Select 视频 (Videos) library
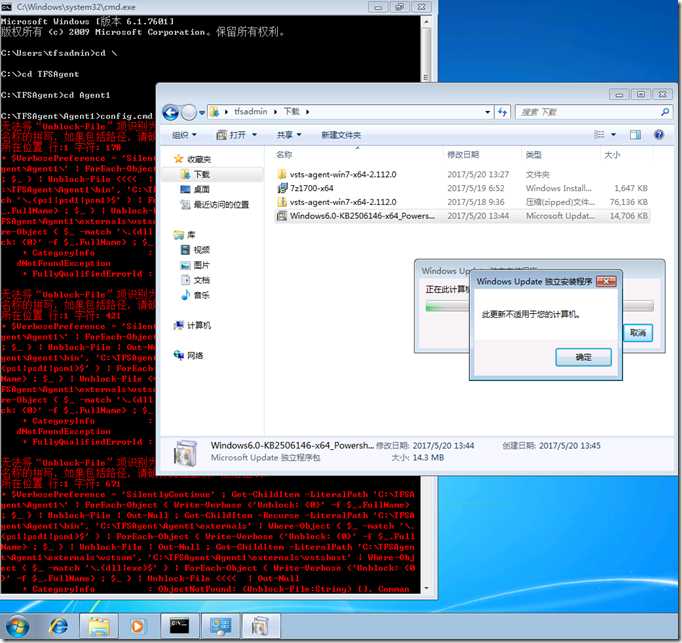Image resolution: width=682 pixels, height=643 pixels. (195, 250)
